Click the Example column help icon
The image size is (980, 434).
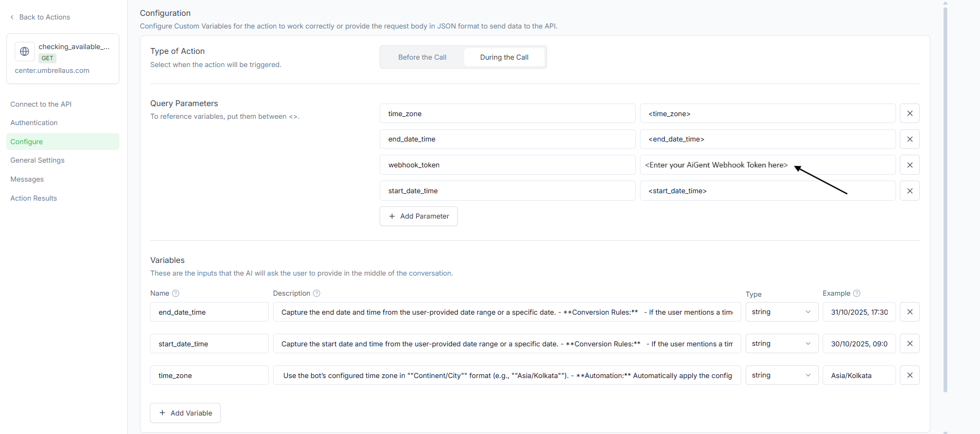point(857,294)
